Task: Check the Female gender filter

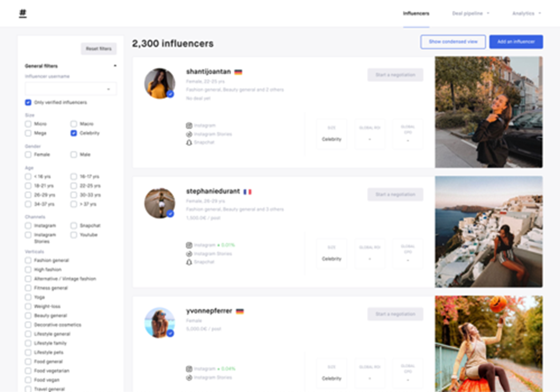Action: [x=28, y=154]
